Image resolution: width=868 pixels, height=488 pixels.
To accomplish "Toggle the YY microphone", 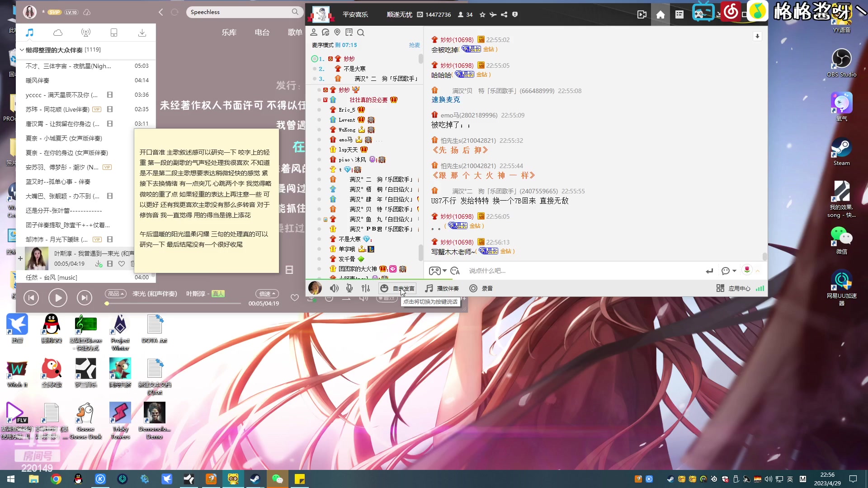I will (x=349, y=288).
